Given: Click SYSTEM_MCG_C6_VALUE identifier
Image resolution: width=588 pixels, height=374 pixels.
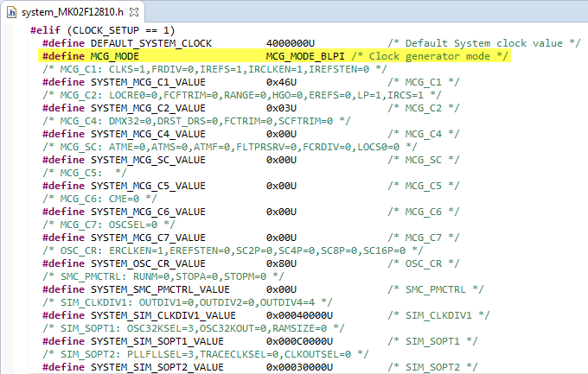Looking at the screenshot, I should [148, 212].
